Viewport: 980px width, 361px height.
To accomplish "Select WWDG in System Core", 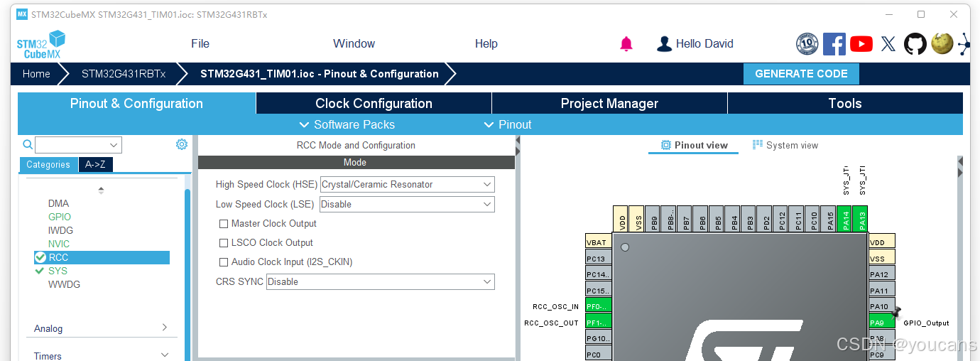I will [64, 284].
